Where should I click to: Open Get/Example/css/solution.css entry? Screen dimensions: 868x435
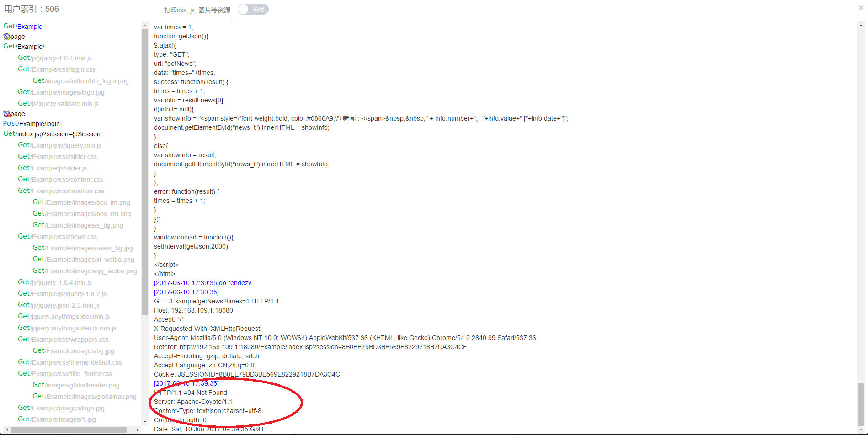pyautogui.click(x=61, y=191)
